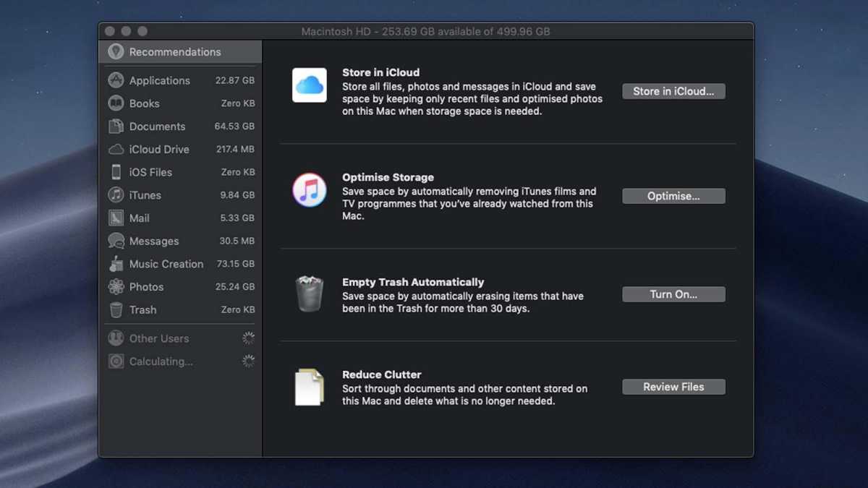The height and width of the screenshot is (488, 868).
Task: Click the Reduce Clutter heading
Action: coord(382,374)
